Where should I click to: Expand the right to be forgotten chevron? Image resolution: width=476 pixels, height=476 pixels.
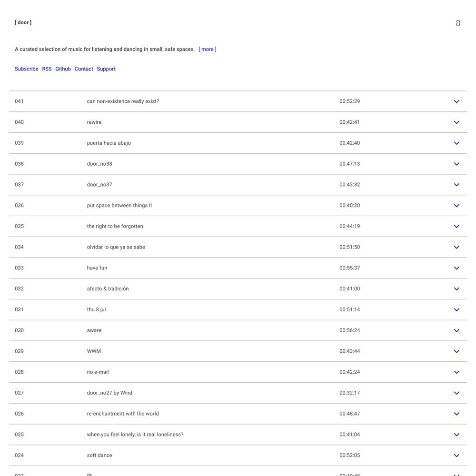pos(456,227)
